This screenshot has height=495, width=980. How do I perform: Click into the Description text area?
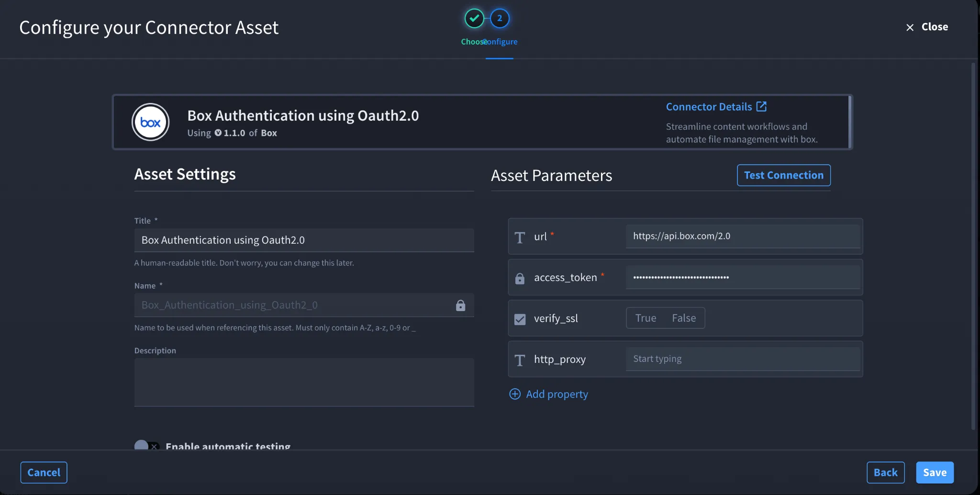coord(304,382)
